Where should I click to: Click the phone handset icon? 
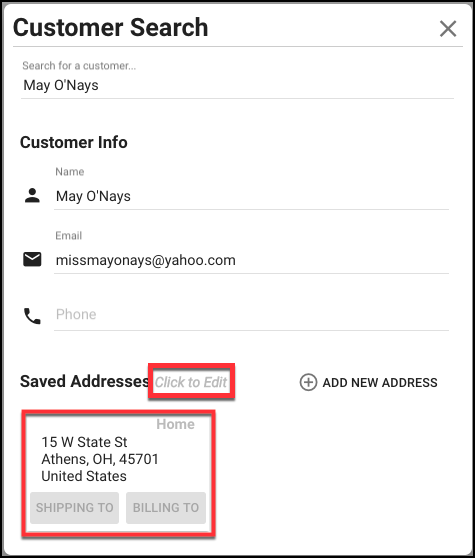click(32, 316)
